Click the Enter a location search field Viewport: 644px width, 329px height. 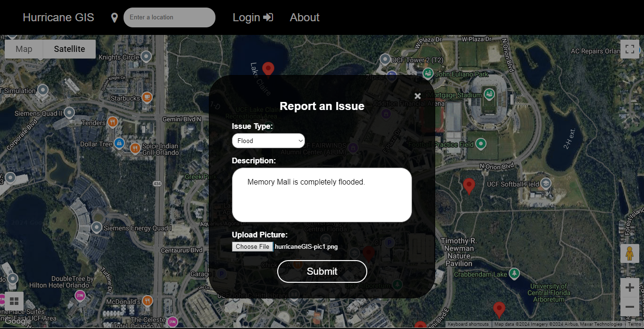169,17
